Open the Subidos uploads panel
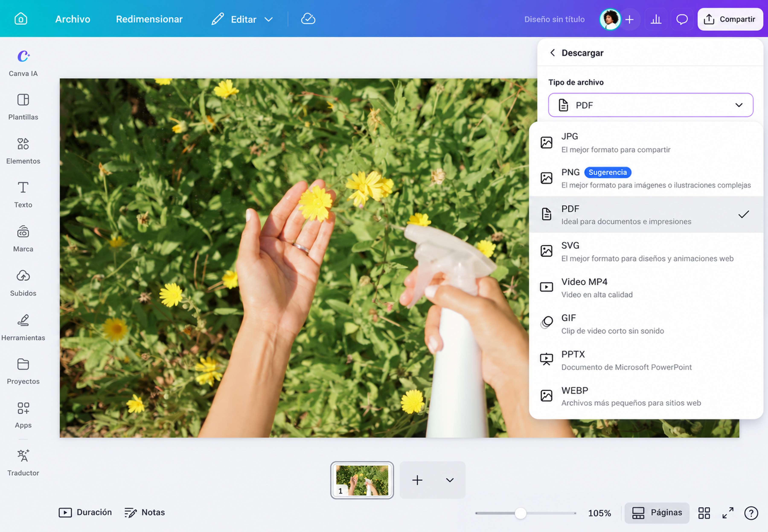Image resolution: width=768 pixels, height=532 pixels. click(23, 283)
